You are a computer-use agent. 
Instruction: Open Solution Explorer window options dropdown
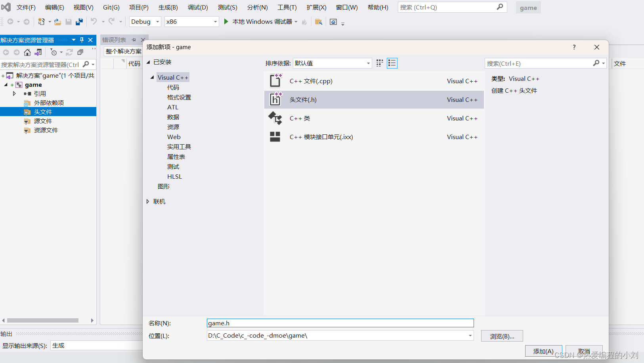(74, 40)
